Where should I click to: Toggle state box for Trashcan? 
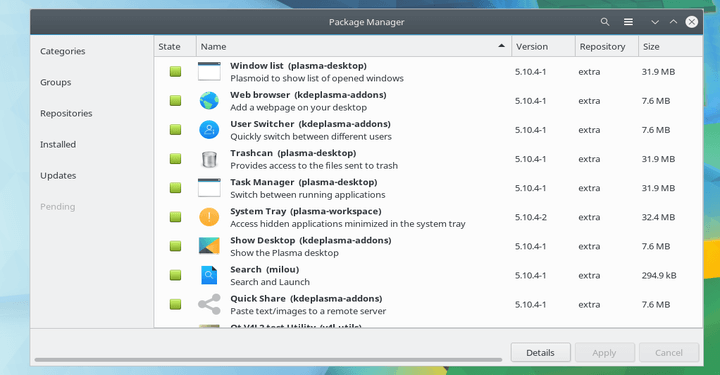175,159
